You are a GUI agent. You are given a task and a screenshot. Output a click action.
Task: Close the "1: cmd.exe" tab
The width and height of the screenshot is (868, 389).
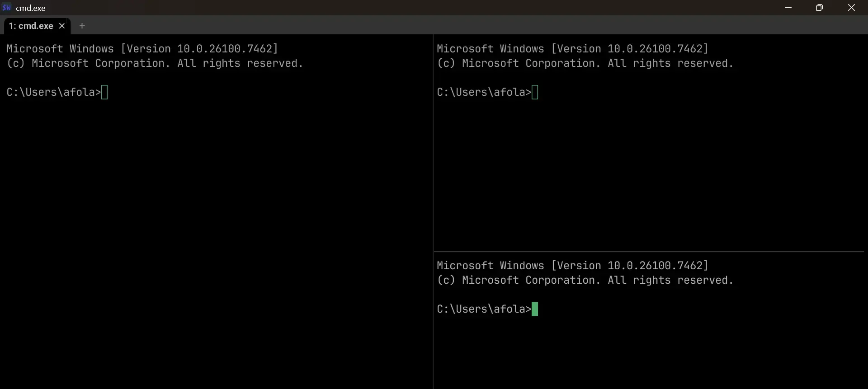click(62, 26)
